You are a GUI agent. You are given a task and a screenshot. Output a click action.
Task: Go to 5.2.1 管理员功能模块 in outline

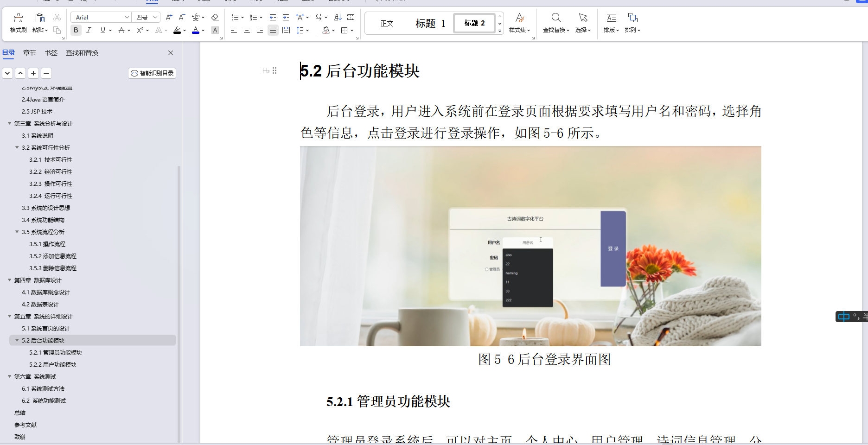(56, 352)
